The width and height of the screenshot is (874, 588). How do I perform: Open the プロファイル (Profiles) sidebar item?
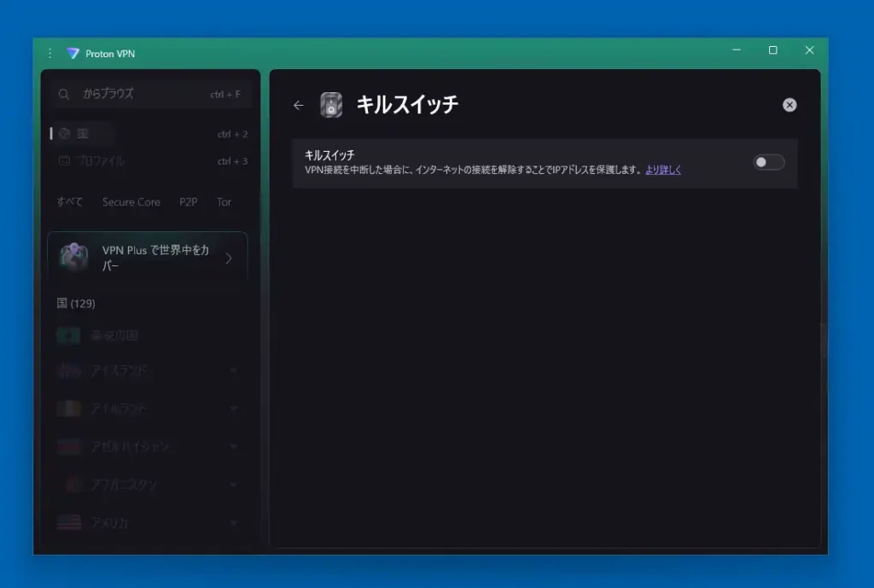tap(101, 160)
